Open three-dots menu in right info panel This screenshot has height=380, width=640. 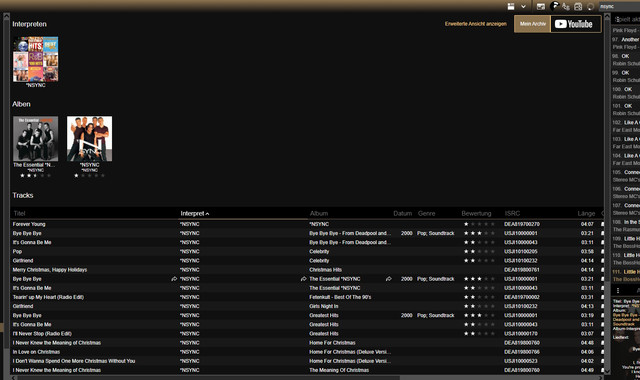click(x=618, y=290)
